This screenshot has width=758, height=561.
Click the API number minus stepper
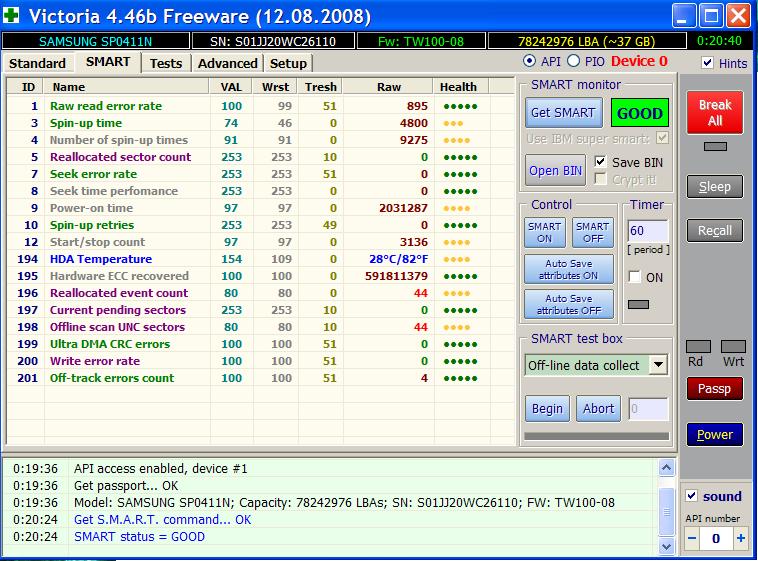pos(692,538)
